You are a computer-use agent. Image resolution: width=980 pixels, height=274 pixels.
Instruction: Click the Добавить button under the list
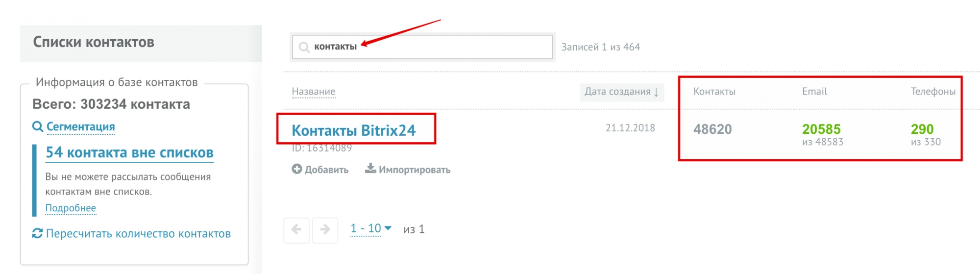(320, 170)
